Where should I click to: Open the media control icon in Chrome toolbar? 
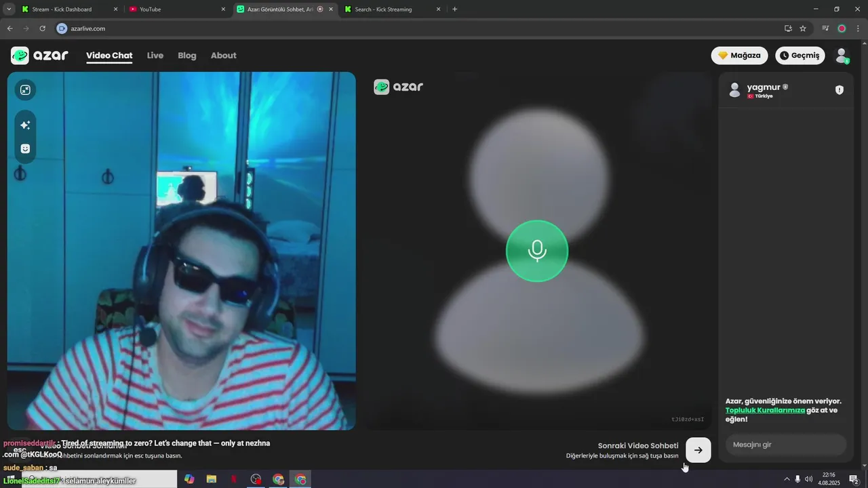(825, 28)
